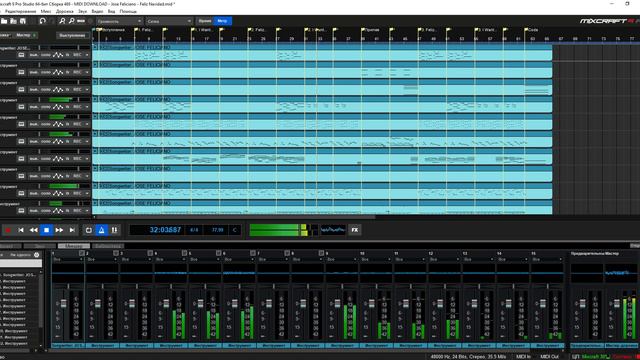Open Все dropdown on mixer channel 10
Image resolution: width=640 pixels, height=360 pixels.
click(x=376, y=259)
